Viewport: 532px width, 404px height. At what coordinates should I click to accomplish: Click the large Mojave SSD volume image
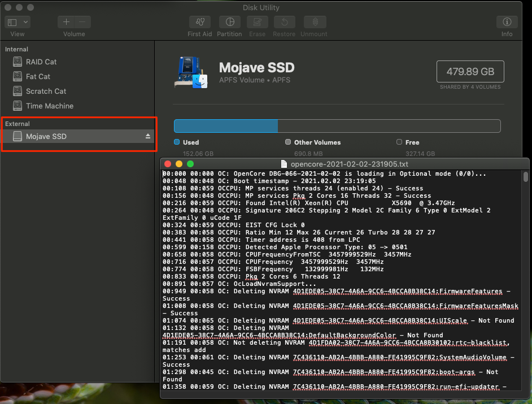pyautogui.click(x=191, y=72)
